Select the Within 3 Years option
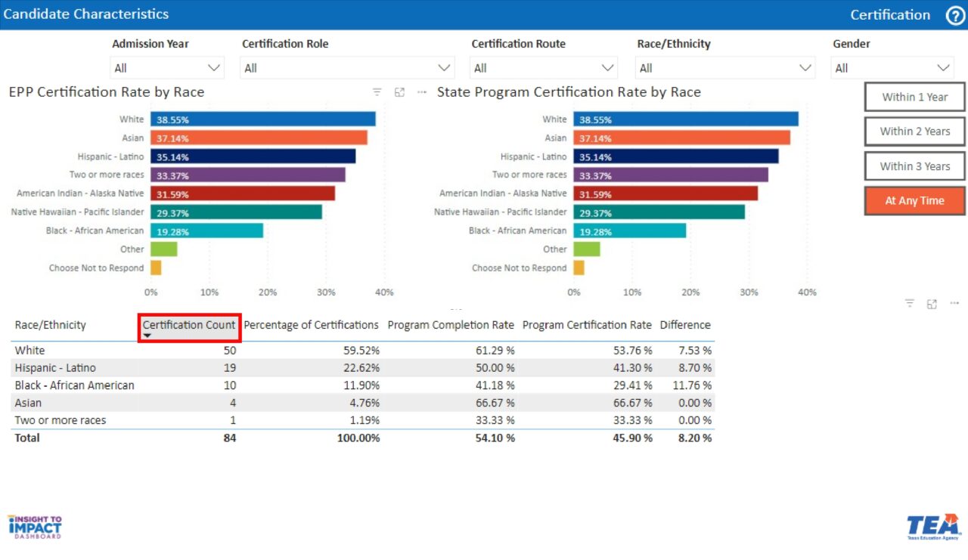The height and width of the screenshot is (560, 968). click(x=914, y=166)
